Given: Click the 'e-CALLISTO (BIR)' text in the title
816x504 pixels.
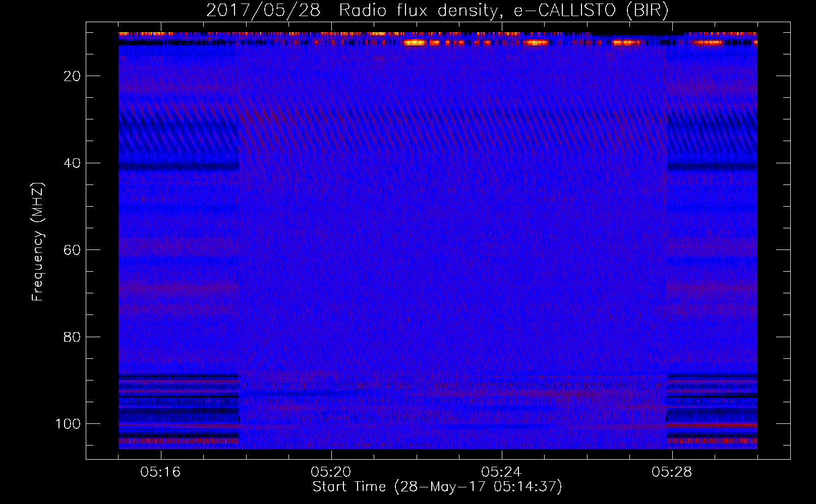Looking at the screenshot, I should pyautogui.click(x=591, y=11).
